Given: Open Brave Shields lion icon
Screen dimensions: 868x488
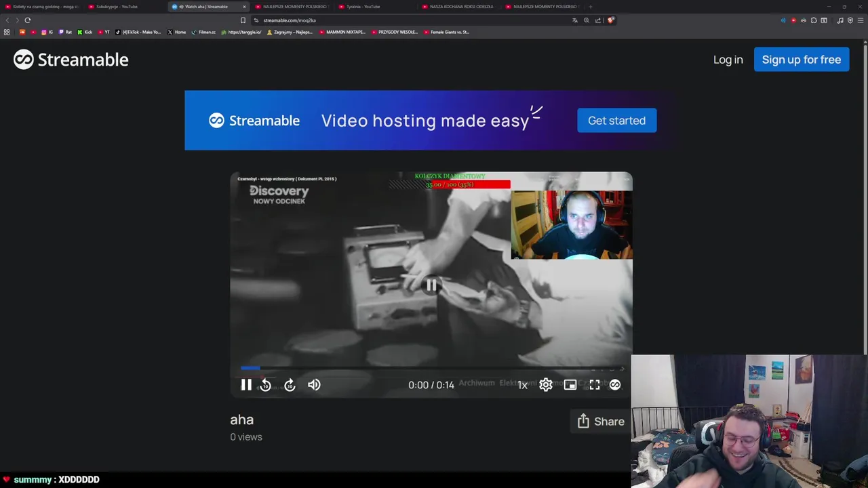Looking at the screenshot, I should pos(610,20).
